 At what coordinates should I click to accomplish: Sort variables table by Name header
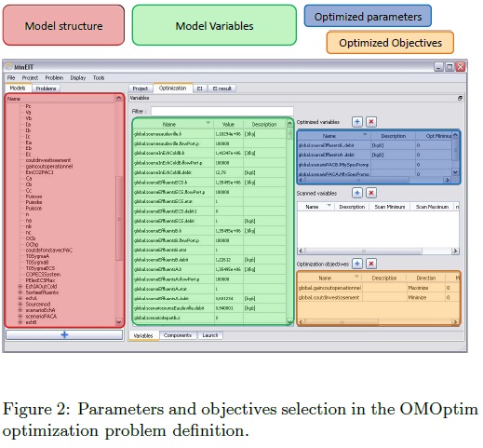(x=173, y=124)
